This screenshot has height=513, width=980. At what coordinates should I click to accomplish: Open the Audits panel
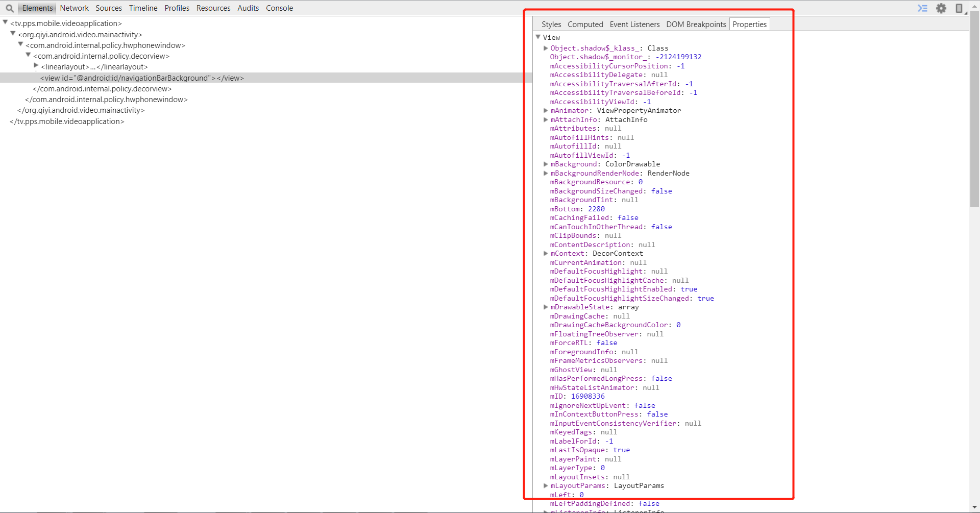(x=248, y=8)
